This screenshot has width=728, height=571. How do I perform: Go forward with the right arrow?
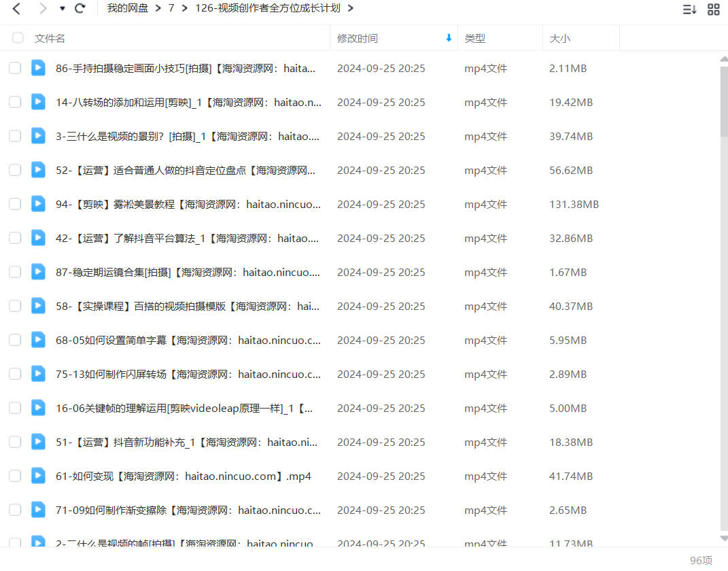[43, 8]
